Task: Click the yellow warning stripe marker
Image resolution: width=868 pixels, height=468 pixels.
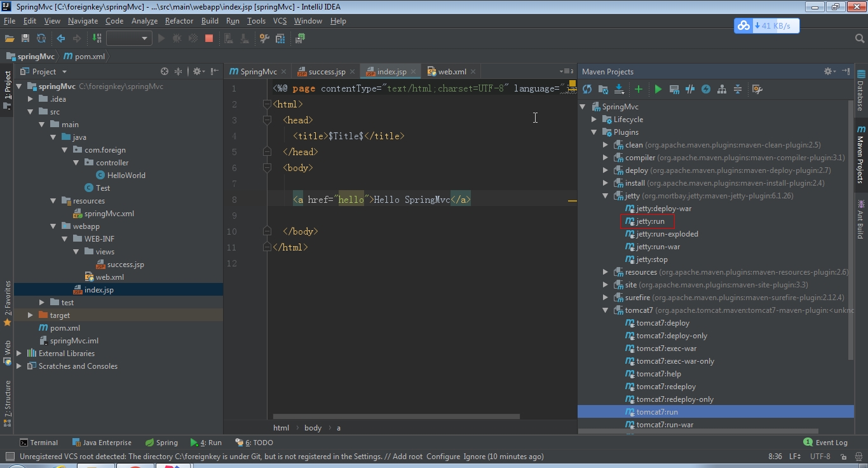Action: 572,200
